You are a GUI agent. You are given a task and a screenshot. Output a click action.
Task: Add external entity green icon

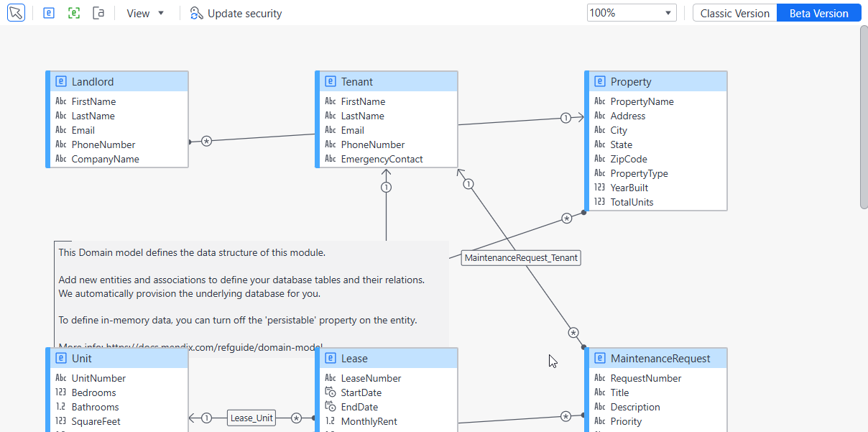coord(74,13)
